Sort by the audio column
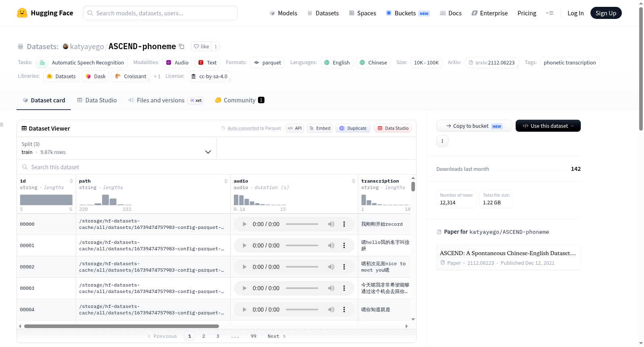The image size is (644, 347). coord(353,181)
